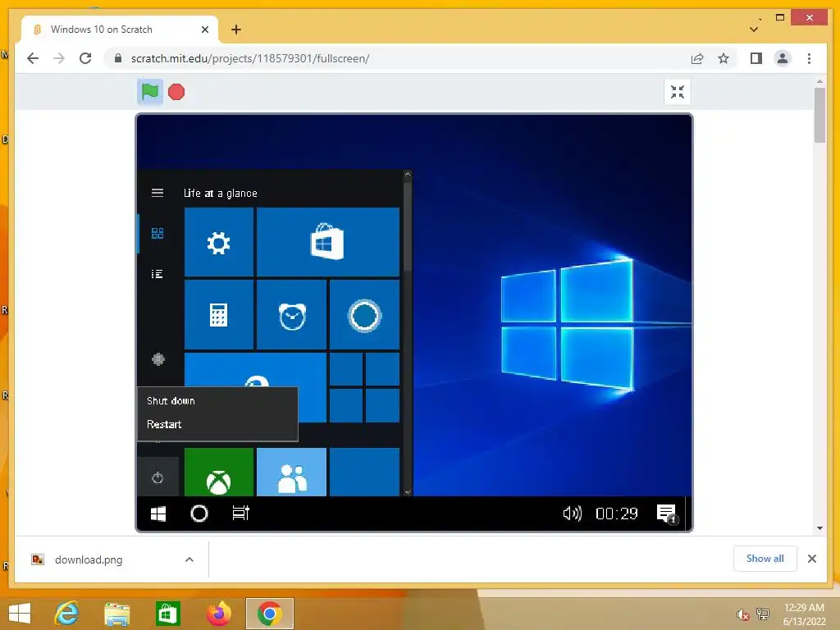Close the Windows 10 on Scratch tab

204,30
